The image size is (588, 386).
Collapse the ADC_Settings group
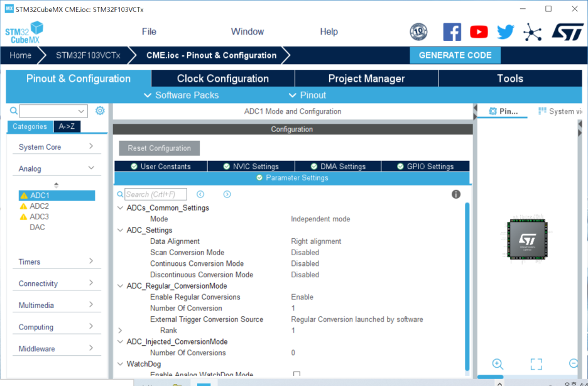(120, 230)
